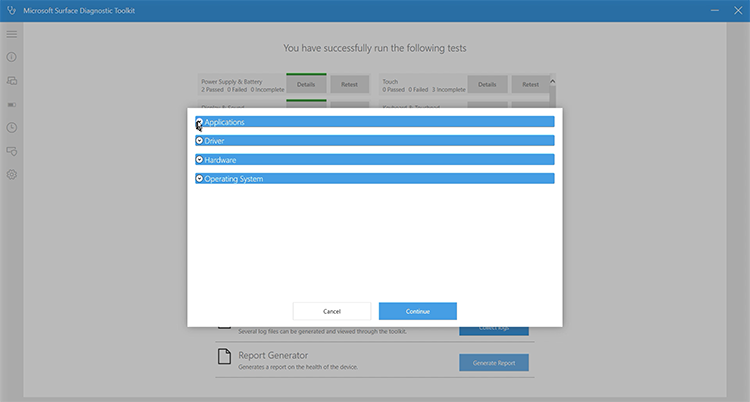Image resolution: width=750 pixels, height=402 pixels.
Task: Expand the Driver section arrow
Action: click(x=199, y=141)
